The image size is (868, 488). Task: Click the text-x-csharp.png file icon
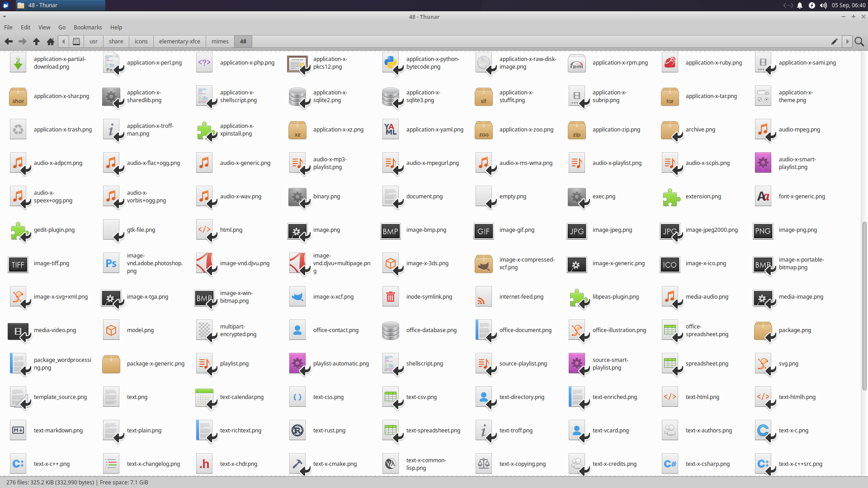point(670,463)
